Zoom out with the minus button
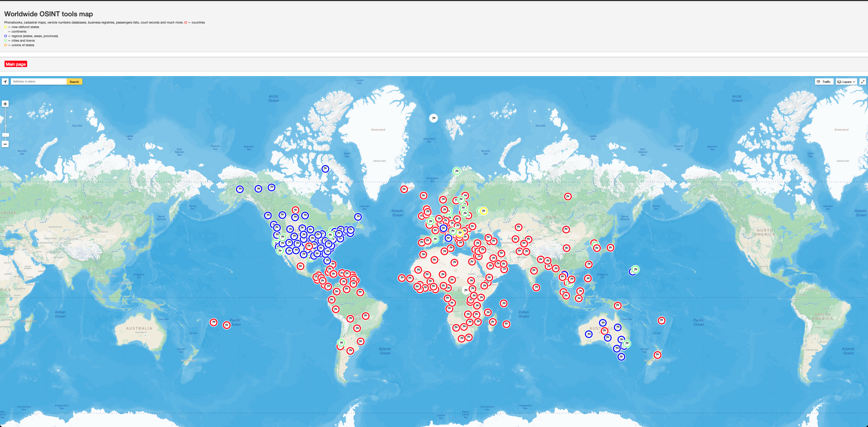This screenshot has width=868, height=427. pos(5,144)
